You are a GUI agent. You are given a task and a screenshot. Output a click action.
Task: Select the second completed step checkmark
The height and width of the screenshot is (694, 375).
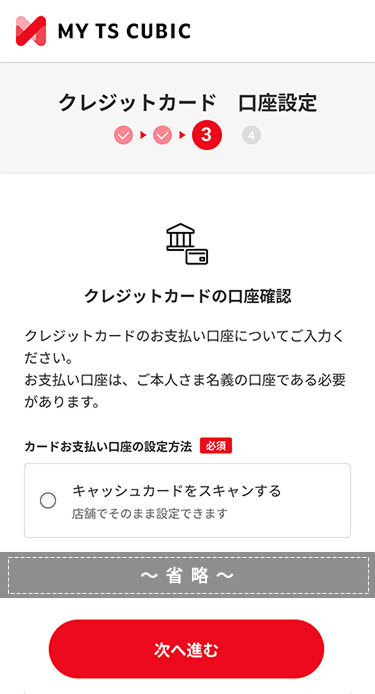pyautogui.click(x=162, y=135)
